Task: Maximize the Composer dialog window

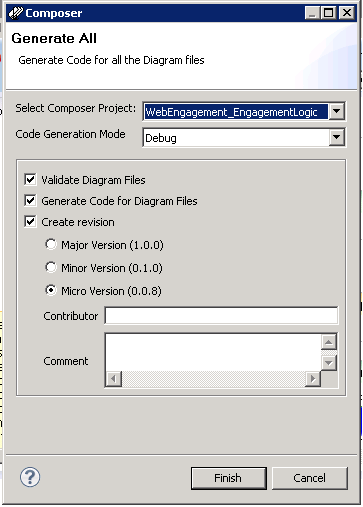Action: click(329, 13)
